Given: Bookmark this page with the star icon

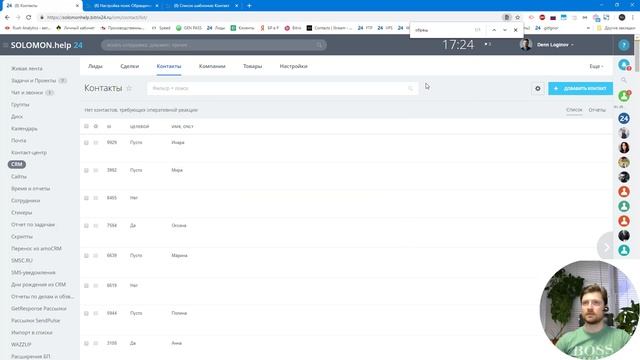Looking at the screenshot, I should point(517,18).
